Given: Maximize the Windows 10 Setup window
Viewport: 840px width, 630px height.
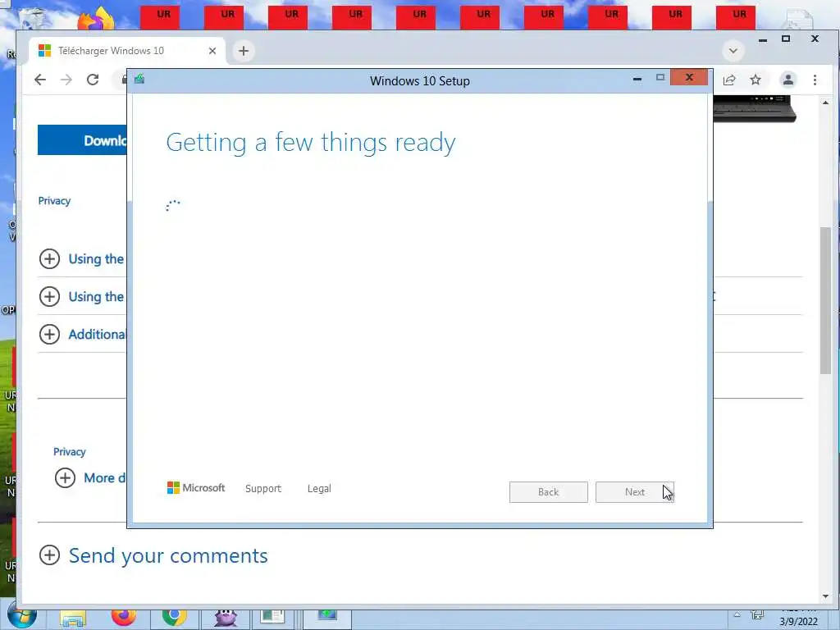Looking at the screenshot, I should tap(660, 78).
